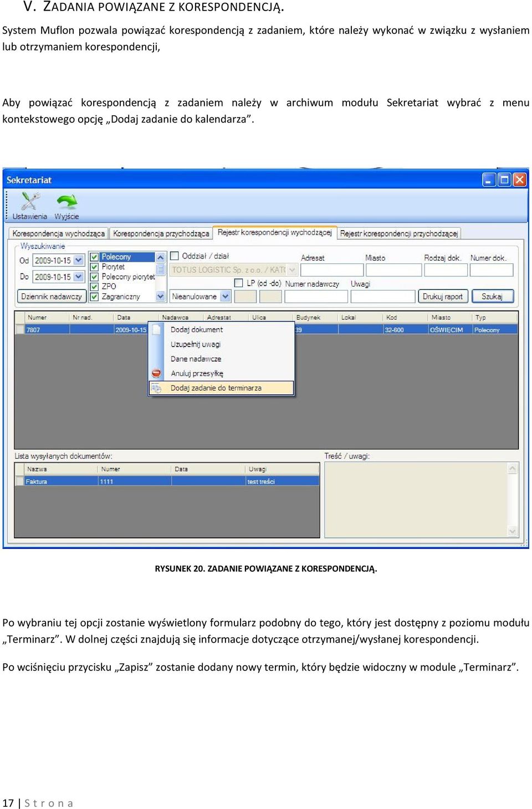Click Numer nadawczy input field

pos(316,297)
